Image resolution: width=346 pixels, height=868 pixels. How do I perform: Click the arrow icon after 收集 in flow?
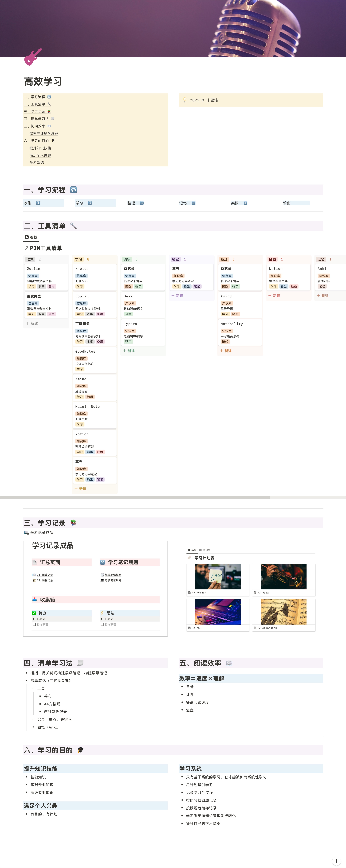tap(38, 203)
